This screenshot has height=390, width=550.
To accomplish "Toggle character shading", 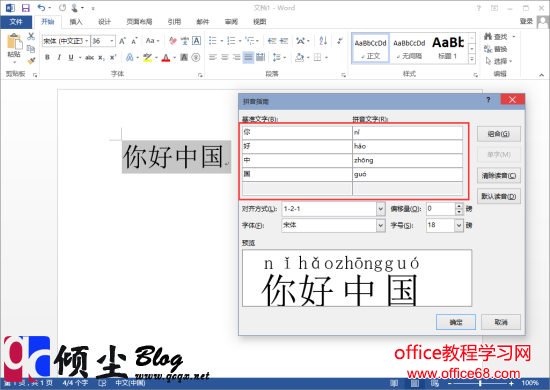I will [x=184, y=58].
